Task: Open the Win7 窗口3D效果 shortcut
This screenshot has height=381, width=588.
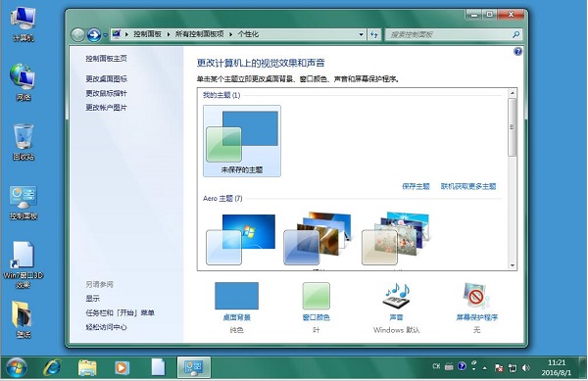Action: pos(24,265)
